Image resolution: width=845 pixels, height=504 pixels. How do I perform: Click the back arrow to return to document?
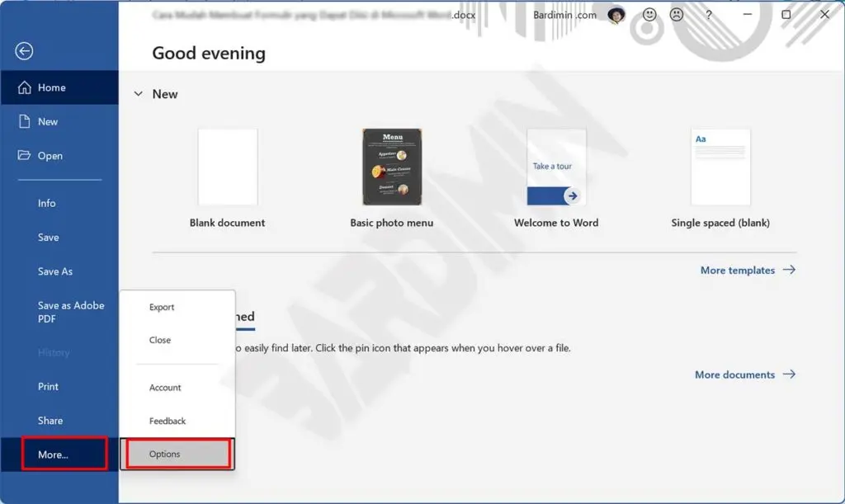(24, 51)
